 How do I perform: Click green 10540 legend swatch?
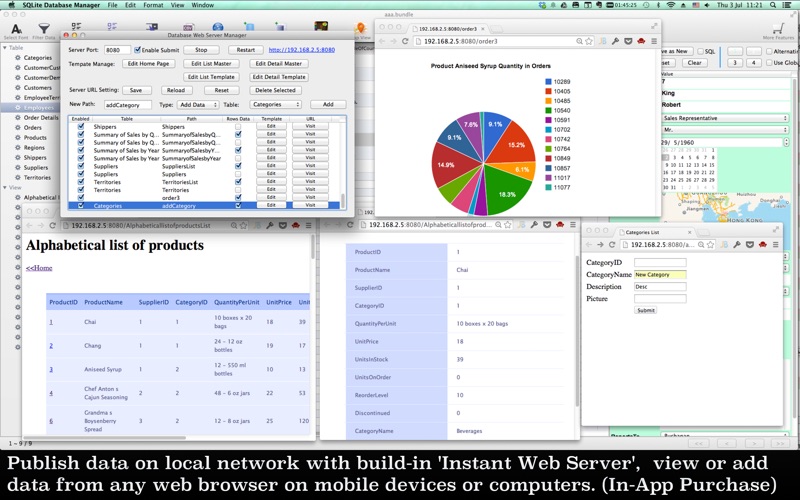548,111
